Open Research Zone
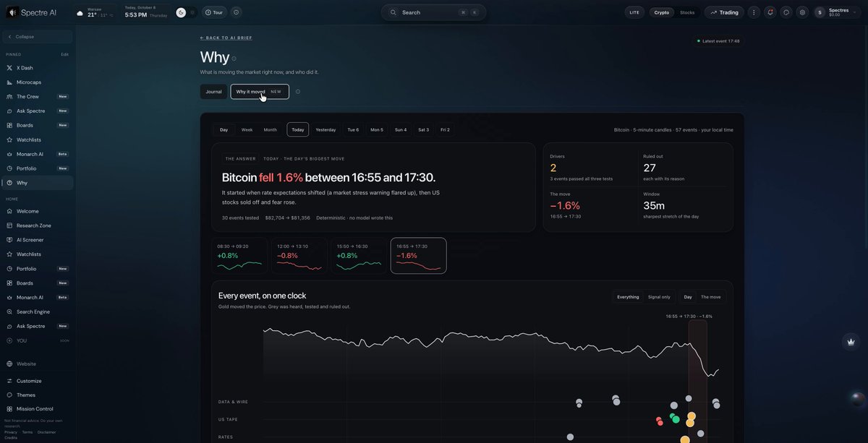 (x=38, y=225)
